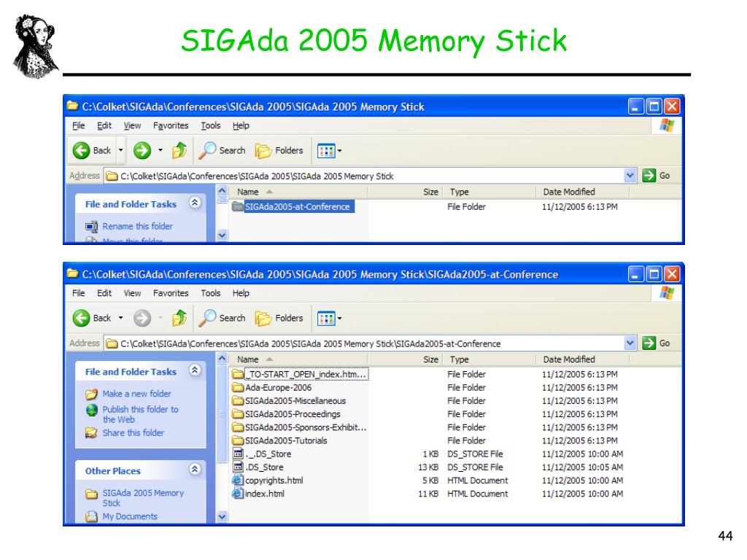Toggle Folders pane in bottom window
The image size is (747, 560).
(279, 318)
